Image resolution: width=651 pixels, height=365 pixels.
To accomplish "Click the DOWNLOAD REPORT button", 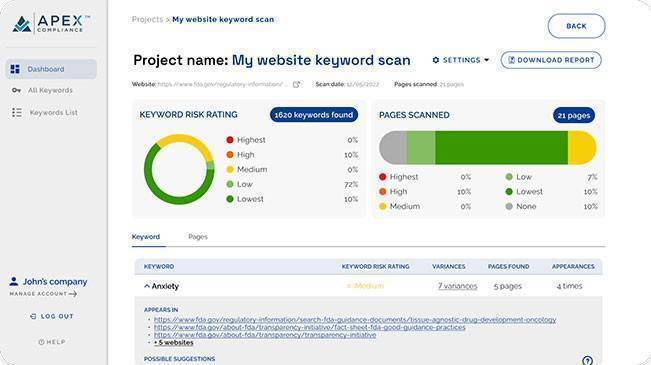I will tap(551, 60).
